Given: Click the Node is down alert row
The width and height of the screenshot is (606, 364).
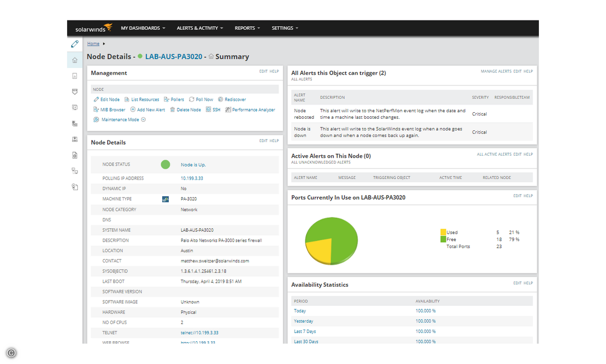Looking at the screenshot, I should click(412, 132).
